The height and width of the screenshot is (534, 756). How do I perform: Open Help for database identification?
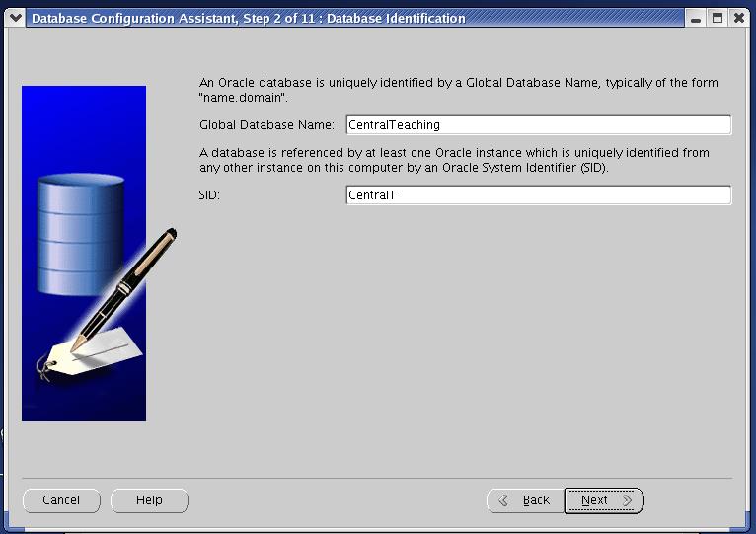[149, 500]
